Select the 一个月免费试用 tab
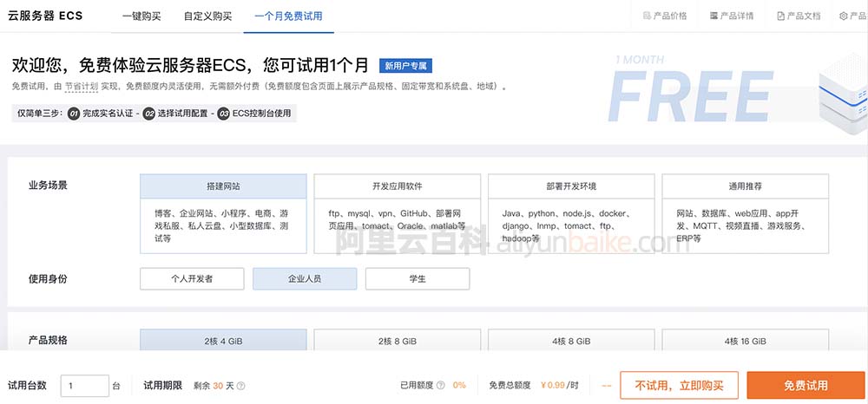The image size is (868, 404). [x=288, y=16]
